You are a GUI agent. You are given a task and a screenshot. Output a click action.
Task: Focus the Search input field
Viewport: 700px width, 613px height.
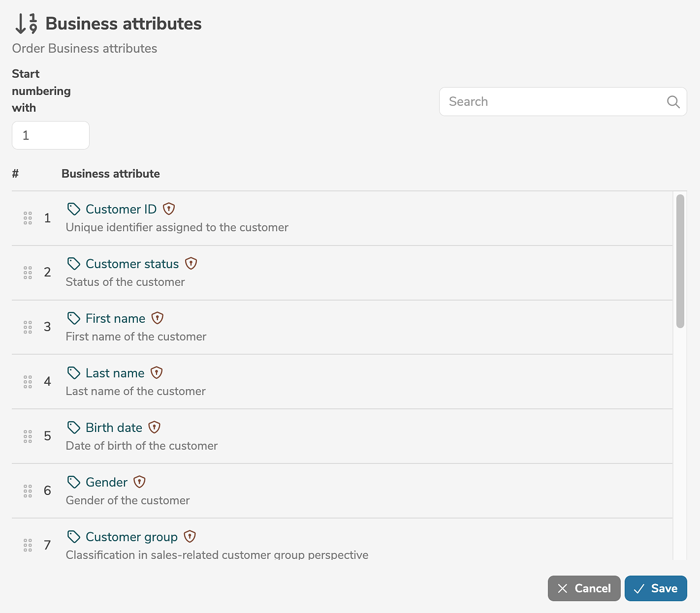coord(554,102)
